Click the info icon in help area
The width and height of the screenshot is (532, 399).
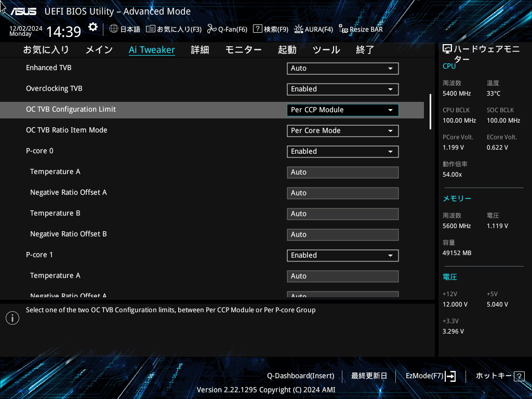(12, 318)
